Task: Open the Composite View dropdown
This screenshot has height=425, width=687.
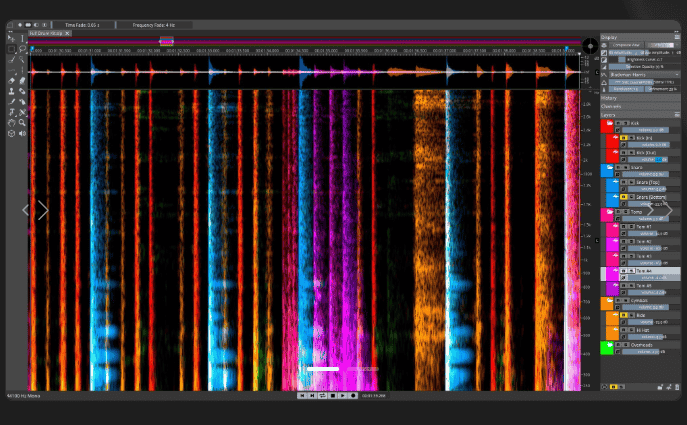Action: pos(627,45)
